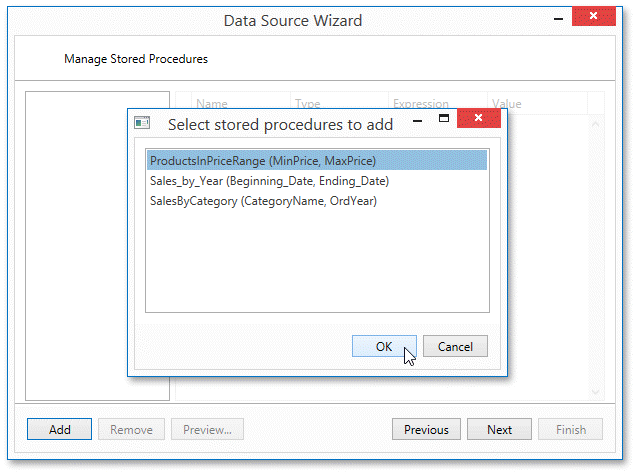Click the Add button
This screenshot has width=636, height=474.
click(x=59, y=429)
